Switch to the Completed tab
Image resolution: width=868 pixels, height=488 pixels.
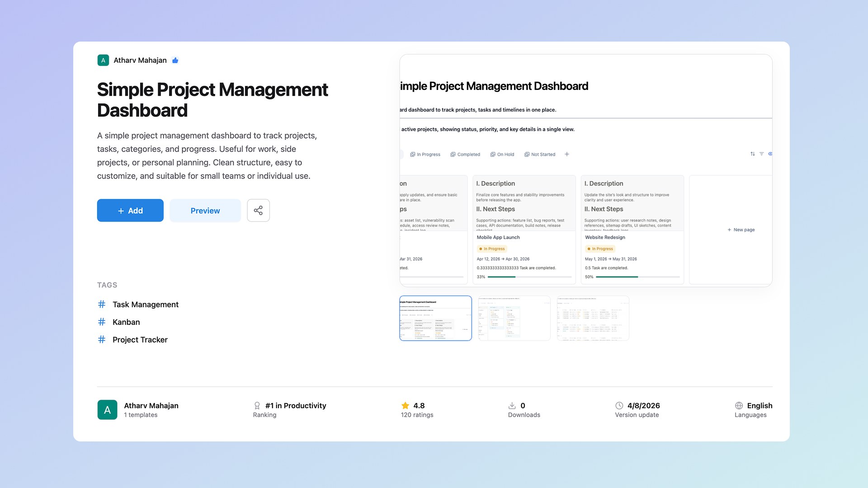point(465,155)
